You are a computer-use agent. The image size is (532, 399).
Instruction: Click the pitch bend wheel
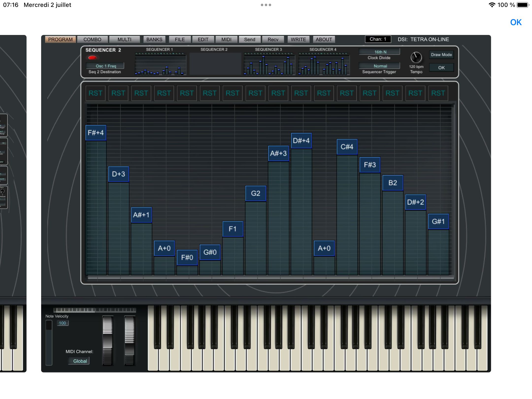click(x=107, y=341)
